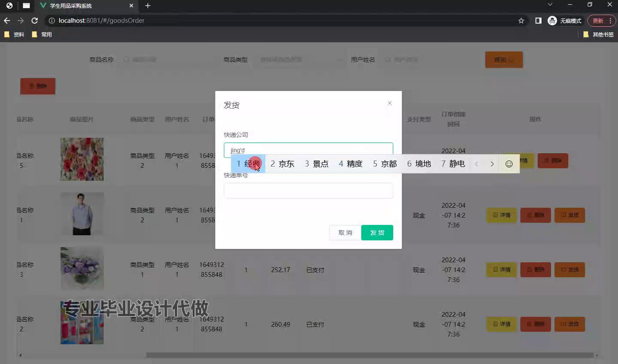Open a new browser tab
Viewport: 618px width, 364px height.
(148, 6)
